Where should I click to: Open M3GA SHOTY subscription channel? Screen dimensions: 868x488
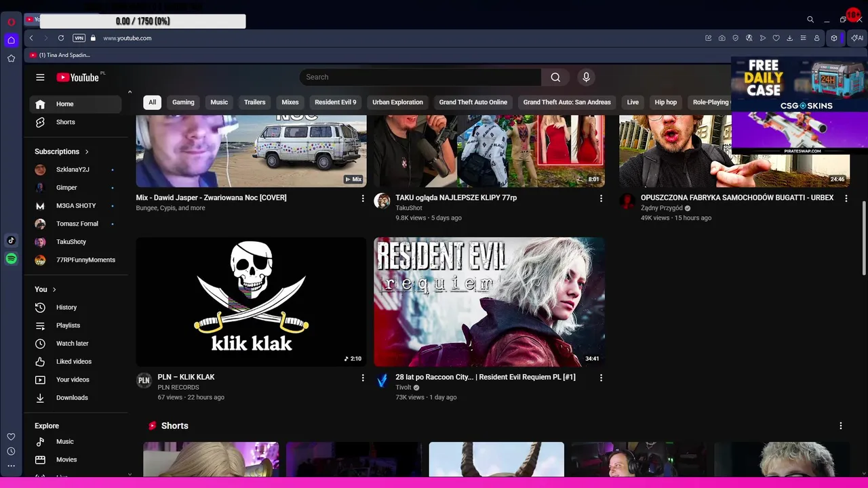tap(75, 205)
